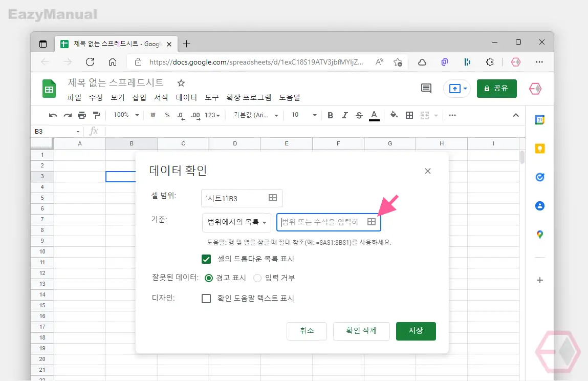Select the paint format tool
The height and width of the screenshot is (381, 588).
pos(96,115)
